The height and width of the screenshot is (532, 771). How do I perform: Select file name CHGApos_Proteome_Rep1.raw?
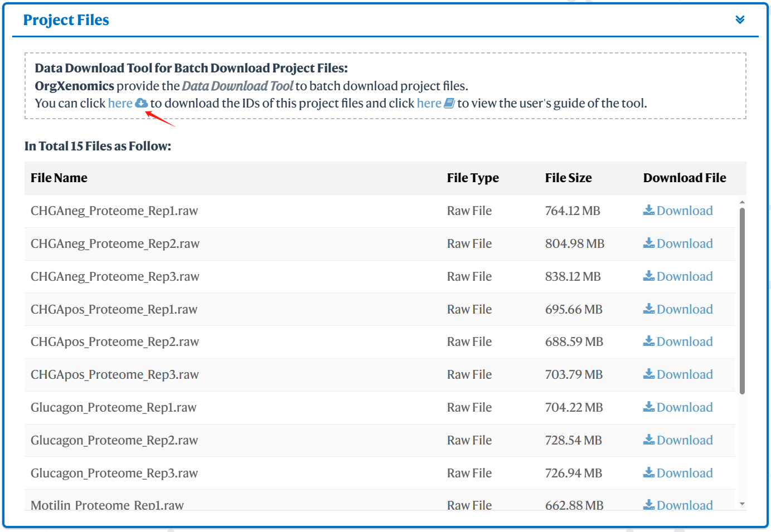coord(114,309)
